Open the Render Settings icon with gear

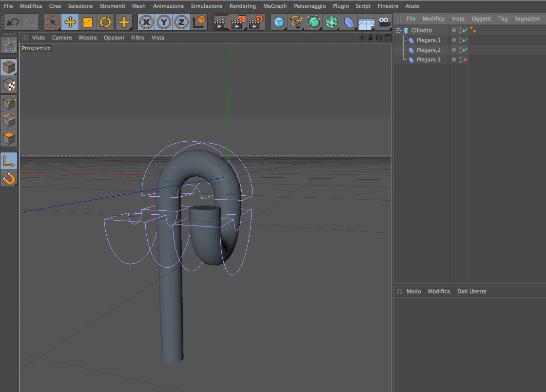256,22
